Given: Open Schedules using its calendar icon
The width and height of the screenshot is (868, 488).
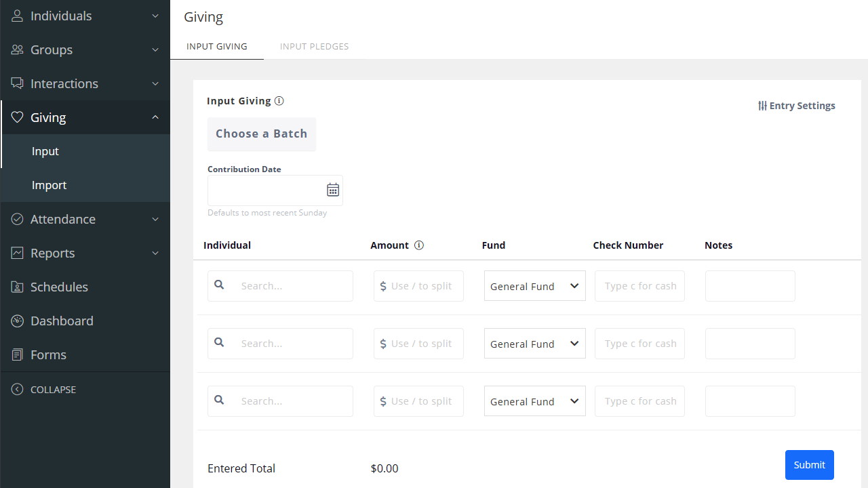Looking at the screenshot, I should click(17, 286).
